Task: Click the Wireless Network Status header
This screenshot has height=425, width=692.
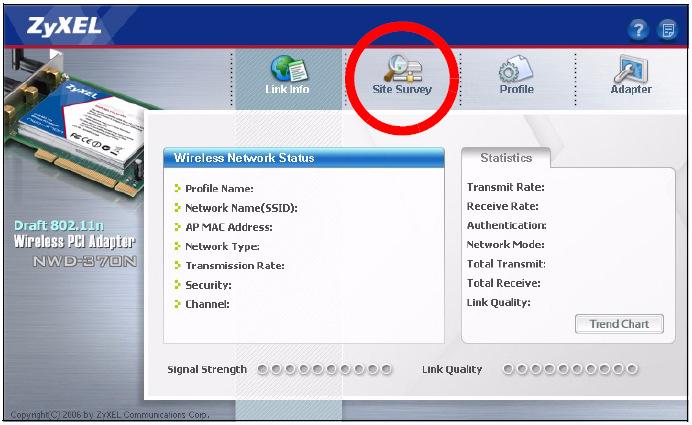Action: tap(304, 158)
